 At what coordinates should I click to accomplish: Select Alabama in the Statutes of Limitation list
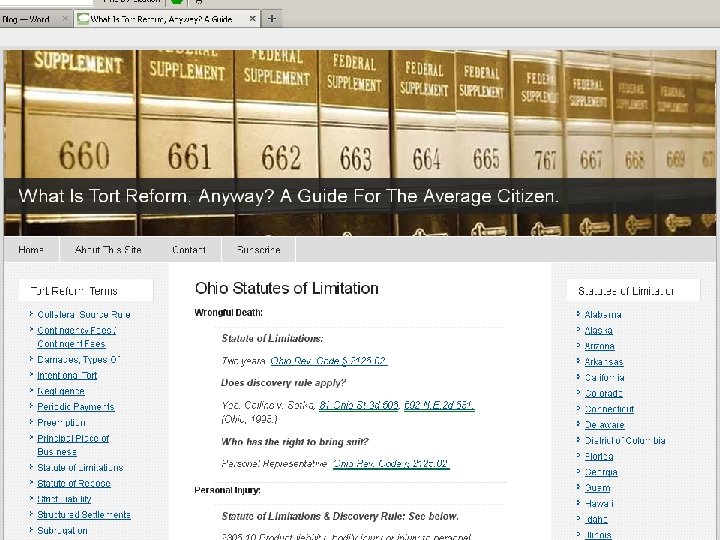[603, 315]
